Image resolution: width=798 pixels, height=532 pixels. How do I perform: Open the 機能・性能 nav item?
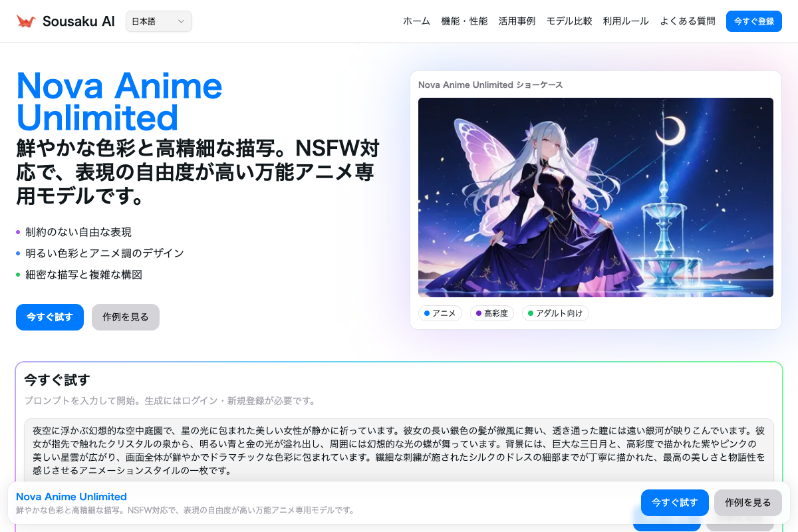[464, 21]
